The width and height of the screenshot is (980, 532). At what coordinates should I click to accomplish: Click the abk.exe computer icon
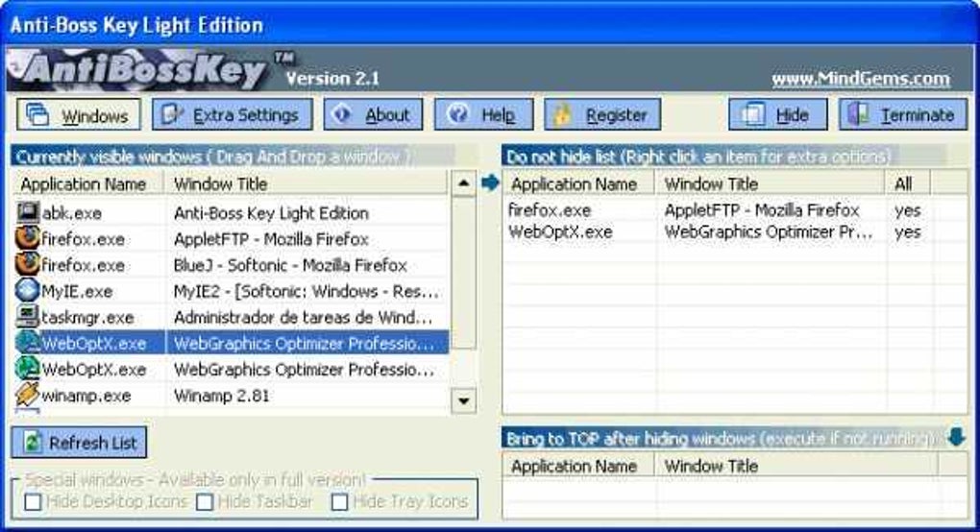coord(27,212)
